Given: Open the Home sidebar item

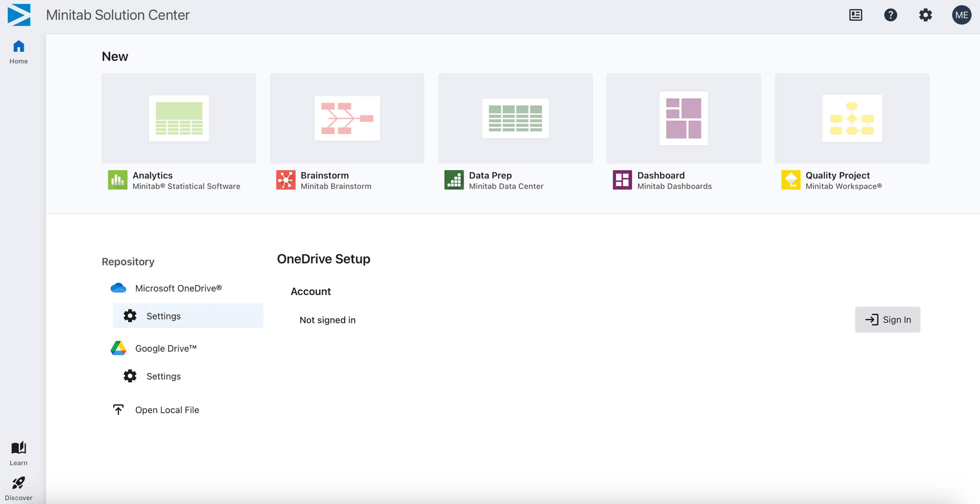Looking at the screenshot, I should [x=18, y=52].
